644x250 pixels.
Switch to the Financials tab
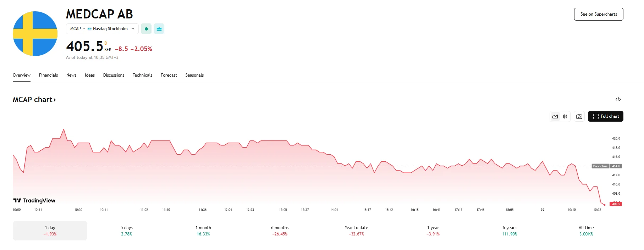(x=48, y=75)
